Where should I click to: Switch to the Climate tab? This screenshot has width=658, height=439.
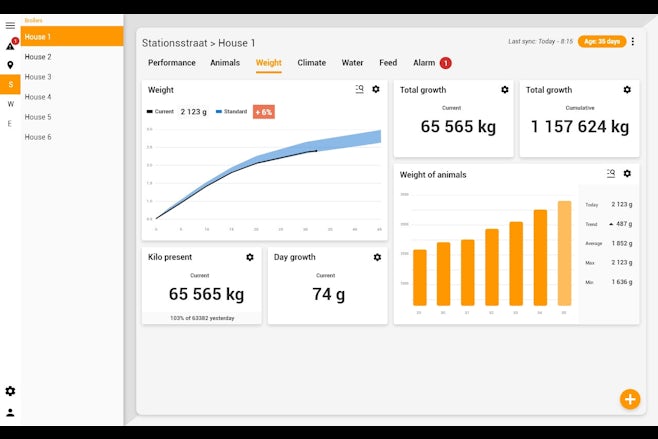tap(311, 63)
